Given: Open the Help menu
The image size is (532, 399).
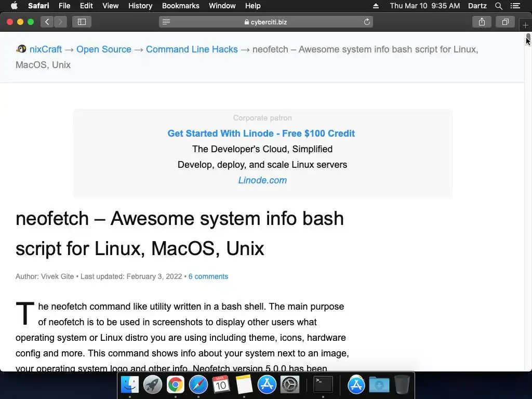Looking at the screenshot, I should pyautogui.click(x=253, y=6).
